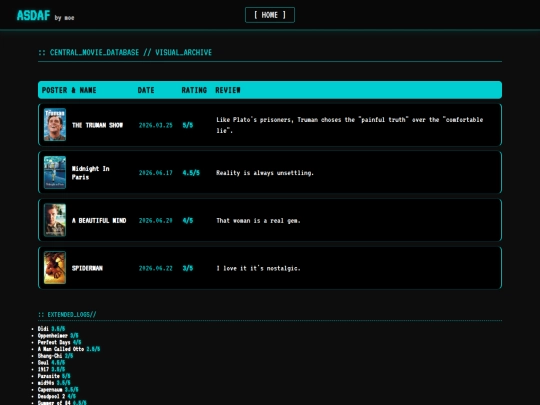Click the REVIEW column header
This screenshot has width=540, height=405.
click(228, 90)
